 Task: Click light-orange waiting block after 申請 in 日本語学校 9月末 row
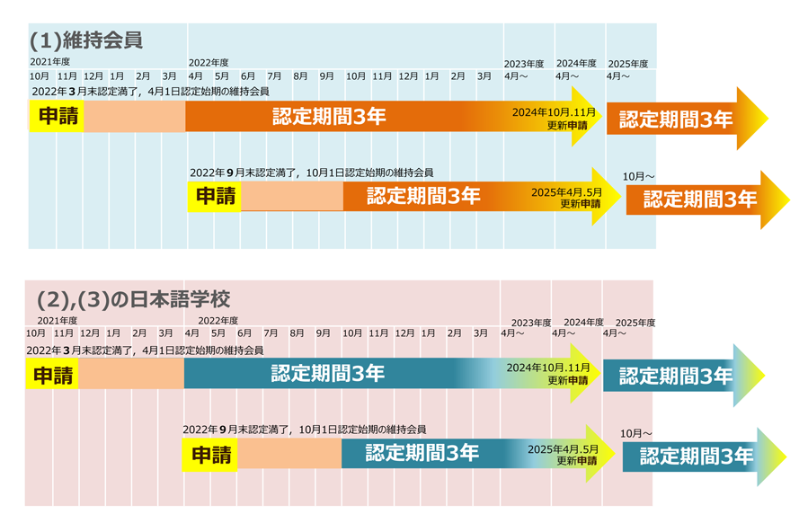click(289, 454)
